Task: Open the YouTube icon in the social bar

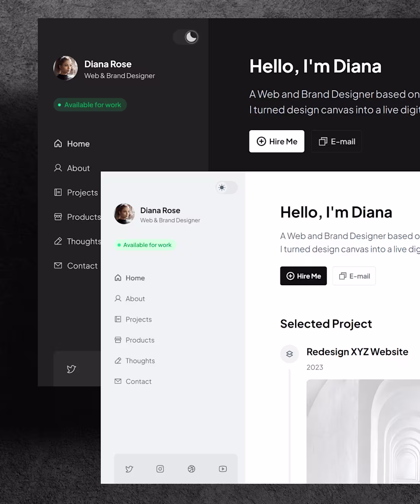Action: [223, 469]
